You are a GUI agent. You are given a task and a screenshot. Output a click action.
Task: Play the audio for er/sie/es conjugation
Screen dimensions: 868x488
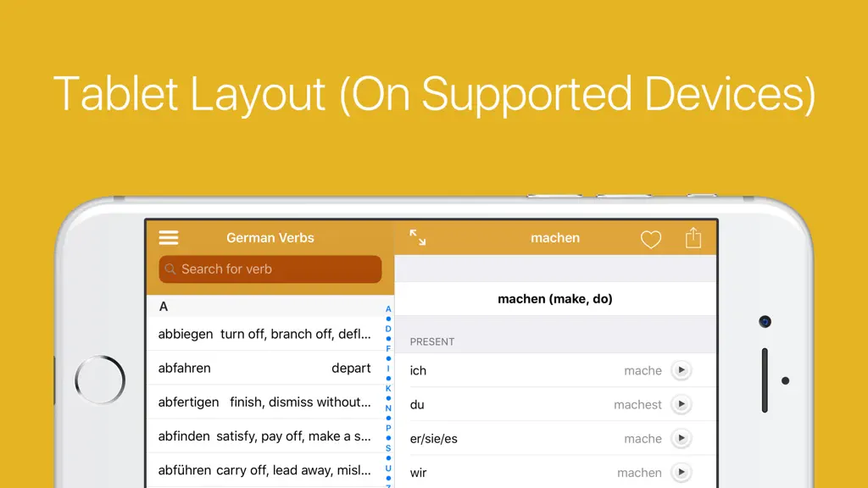point(682,438)
